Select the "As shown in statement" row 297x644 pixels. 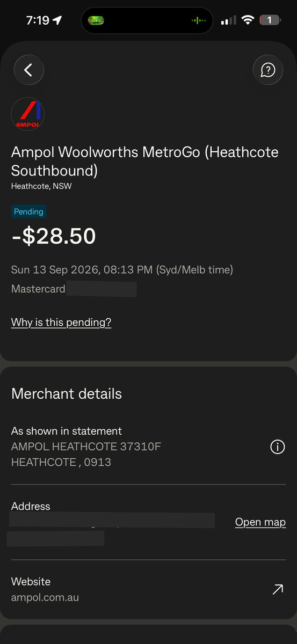click(148, 447)
